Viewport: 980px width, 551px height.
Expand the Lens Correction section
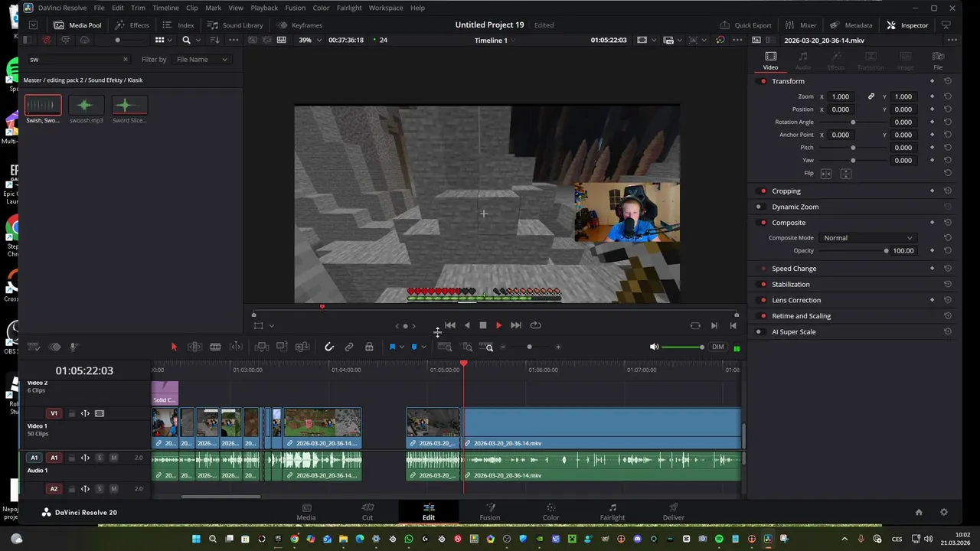(x=796, y=300)
